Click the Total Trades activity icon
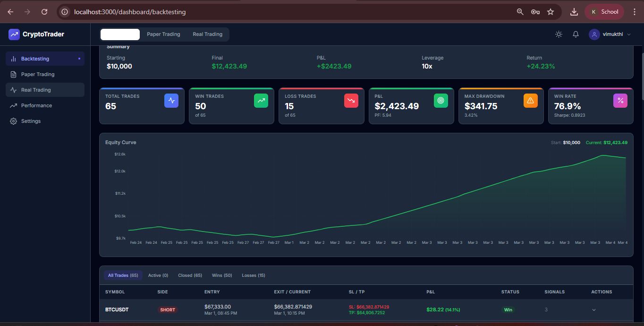644x326 pixels. [171, 100]
